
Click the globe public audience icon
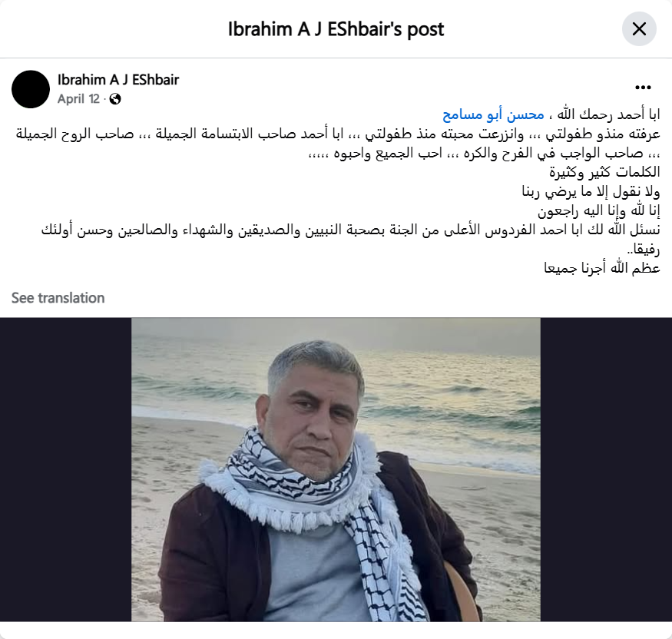pyautogui.click(x=115, y=99)
